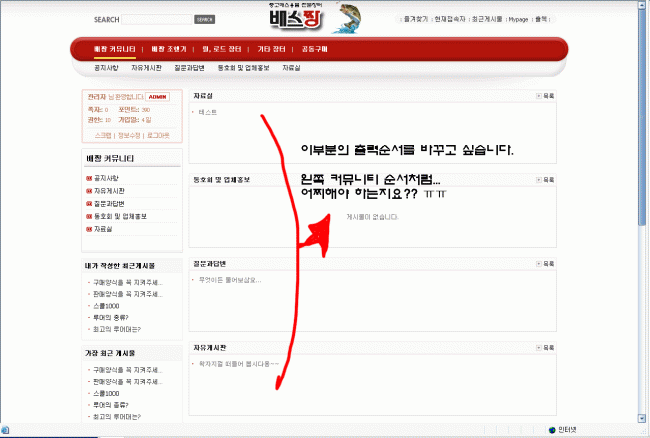Select 릴, 로드 장터 in red navigation bar
Screen dimensions: 650x438
click(x=221, y=49)
